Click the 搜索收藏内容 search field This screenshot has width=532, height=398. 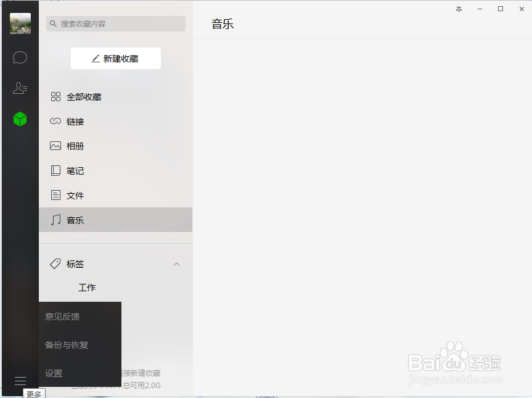[x=115, y=23]
